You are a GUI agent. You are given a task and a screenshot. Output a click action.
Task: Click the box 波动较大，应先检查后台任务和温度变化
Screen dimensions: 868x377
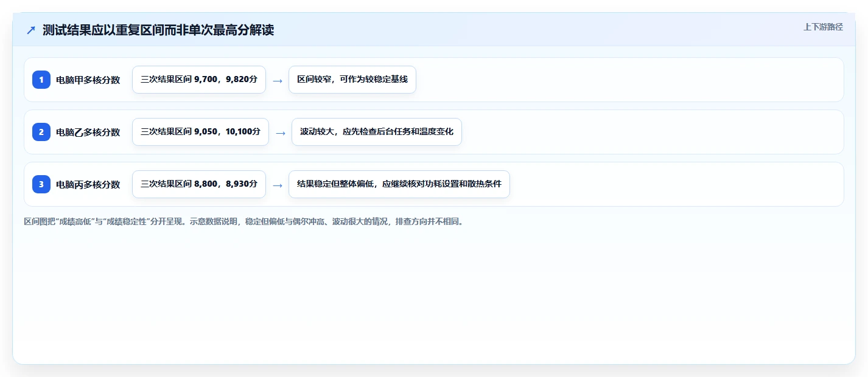(377, 132)
